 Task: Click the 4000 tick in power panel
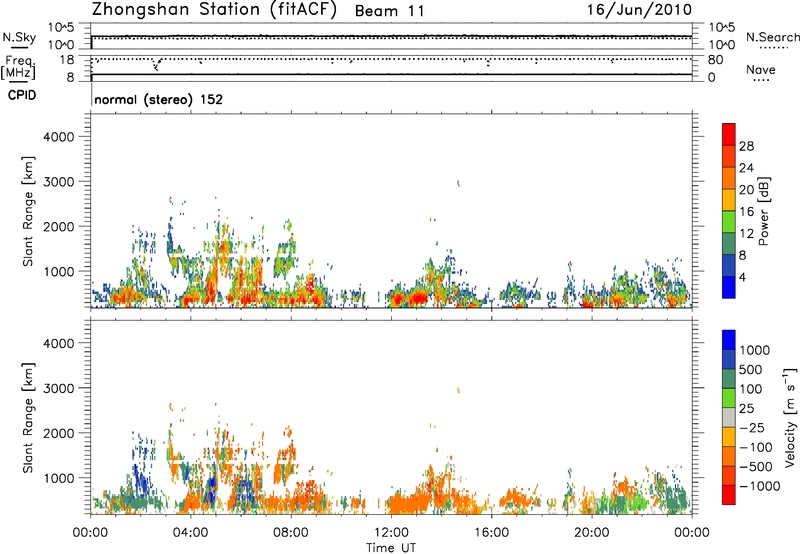[59, 137]
